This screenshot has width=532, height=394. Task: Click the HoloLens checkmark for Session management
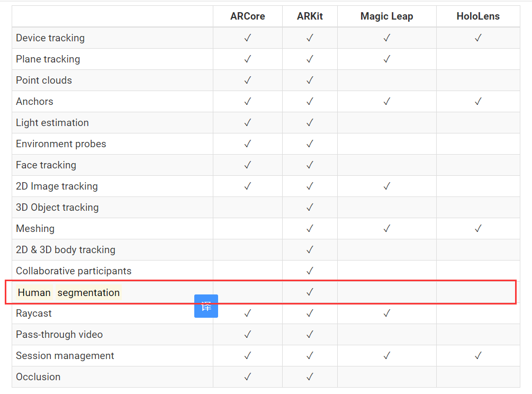[478, 355]
